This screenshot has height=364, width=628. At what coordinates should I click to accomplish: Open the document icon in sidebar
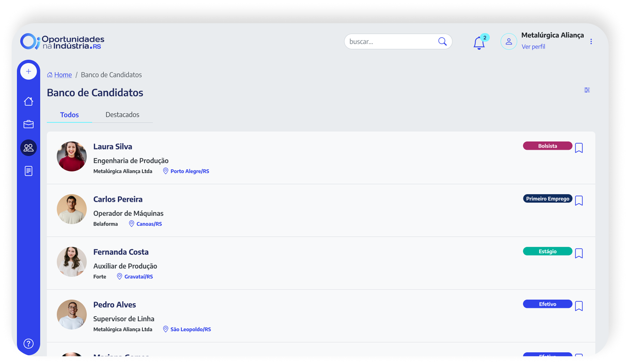pos(28,171)
